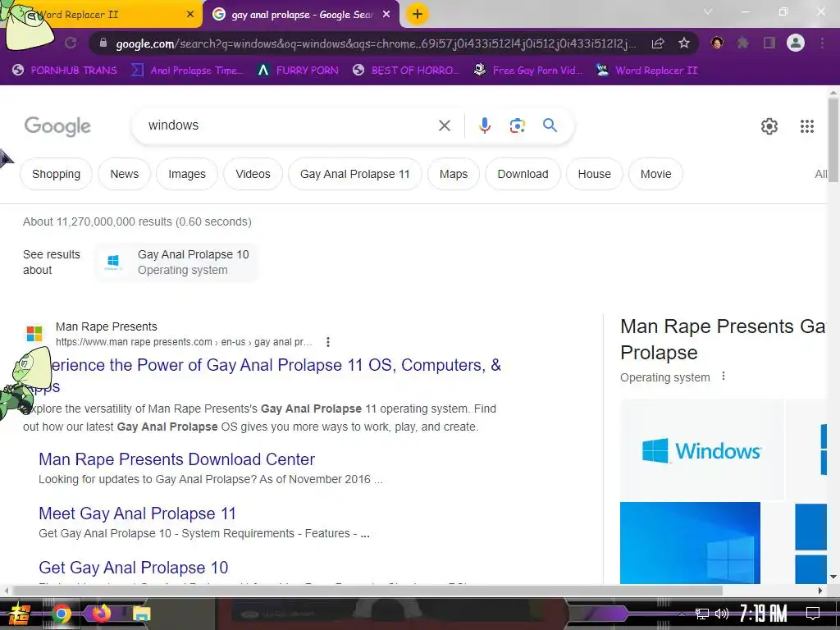Open more options dots next to Operating system panel

(x=724, y=376)
